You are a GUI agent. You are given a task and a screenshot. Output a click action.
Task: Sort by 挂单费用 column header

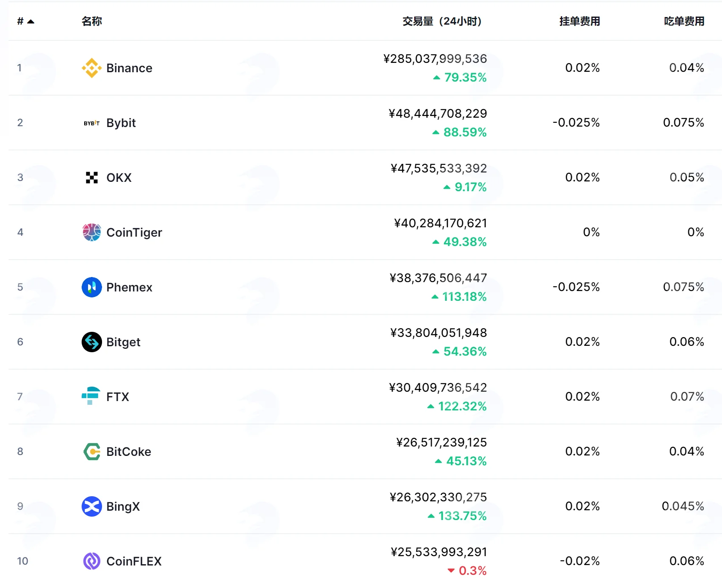580,21
